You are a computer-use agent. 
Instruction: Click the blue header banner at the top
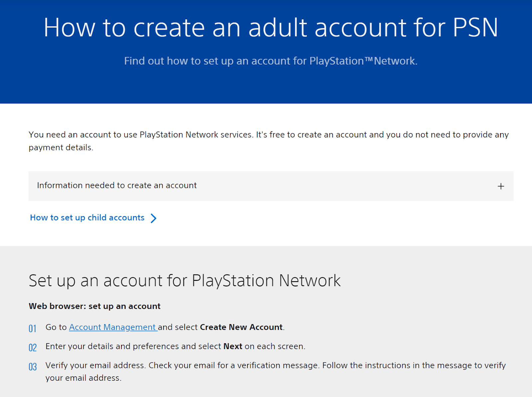coord(266,87)
